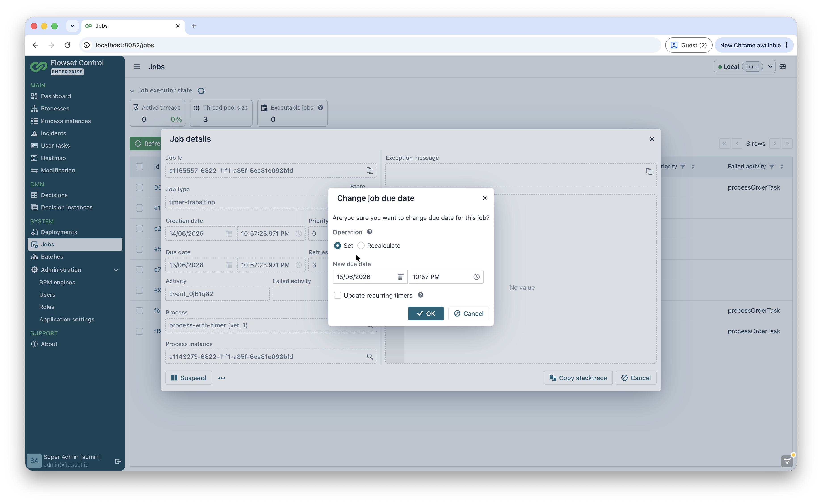The height and width of the screenshot is (504, 822).
Task: Click Copy stacktrace button
Action: 578,378
